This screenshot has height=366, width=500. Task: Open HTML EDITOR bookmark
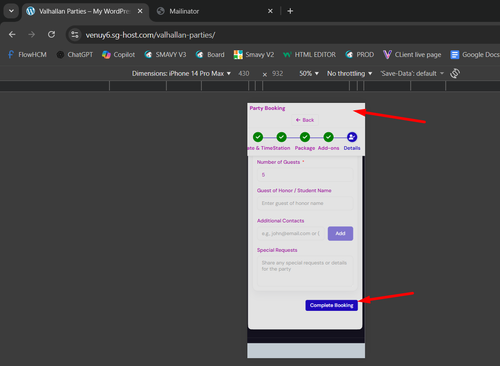pos(309,55)
